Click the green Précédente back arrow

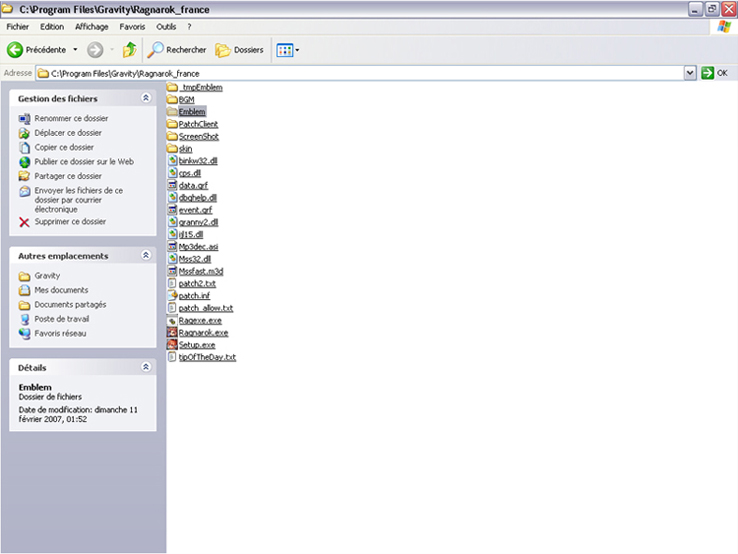coord(15,49)
